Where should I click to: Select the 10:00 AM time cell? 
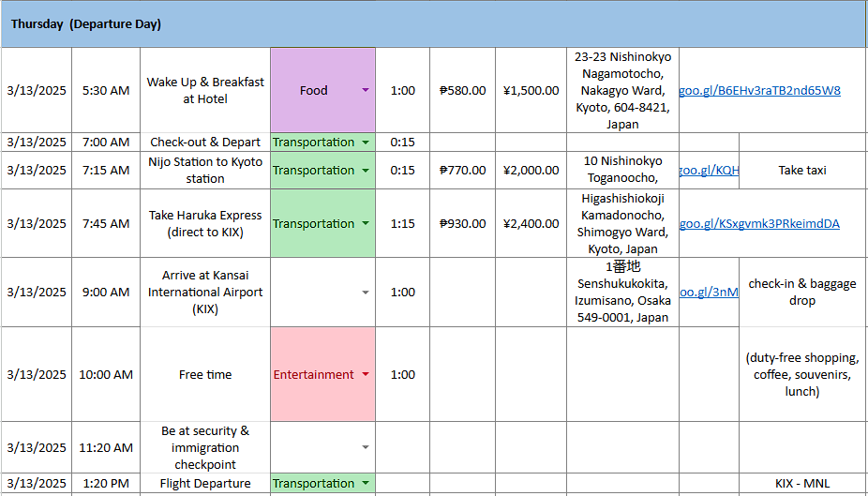click(x=106, y=375)
